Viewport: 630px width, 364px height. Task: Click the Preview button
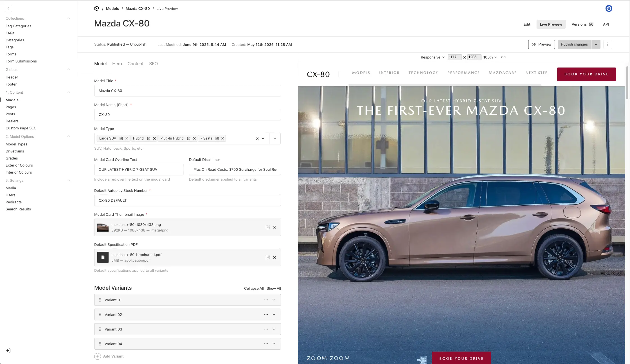point(541,44)
